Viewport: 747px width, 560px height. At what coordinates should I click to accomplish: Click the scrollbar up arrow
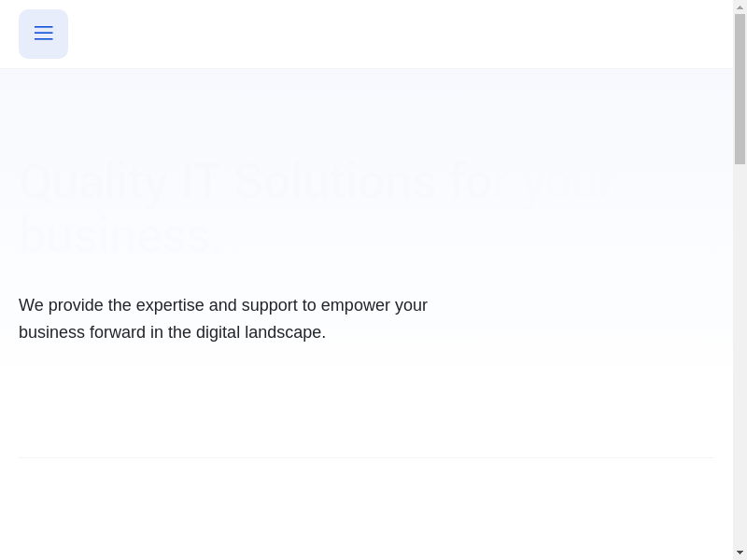[x=740, y=7]
